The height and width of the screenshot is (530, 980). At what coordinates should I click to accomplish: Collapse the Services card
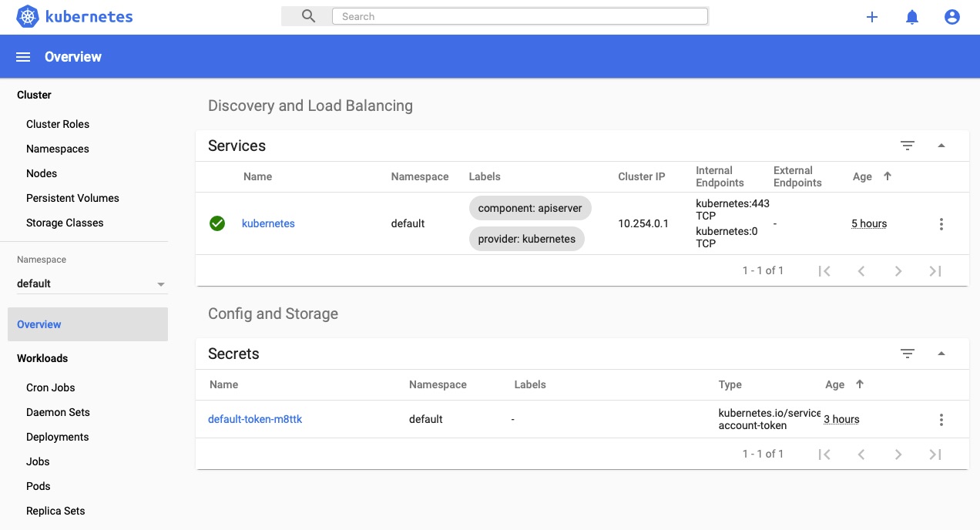click(941, 146)
